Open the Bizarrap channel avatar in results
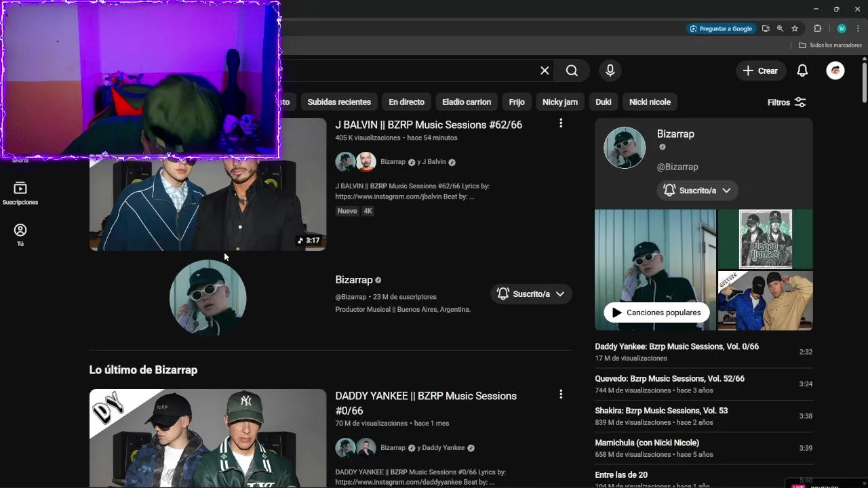This screenshot has width=868, height=488. pyautogui.click(x=208, y=298)
